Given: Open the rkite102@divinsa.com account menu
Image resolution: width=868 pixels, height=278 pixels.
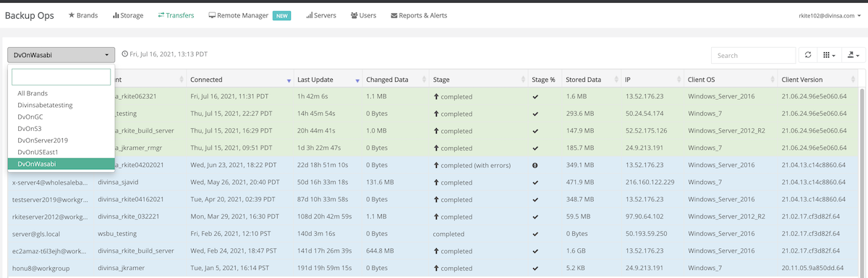Looking at the screenshot, I should click(x=830, y=15).
